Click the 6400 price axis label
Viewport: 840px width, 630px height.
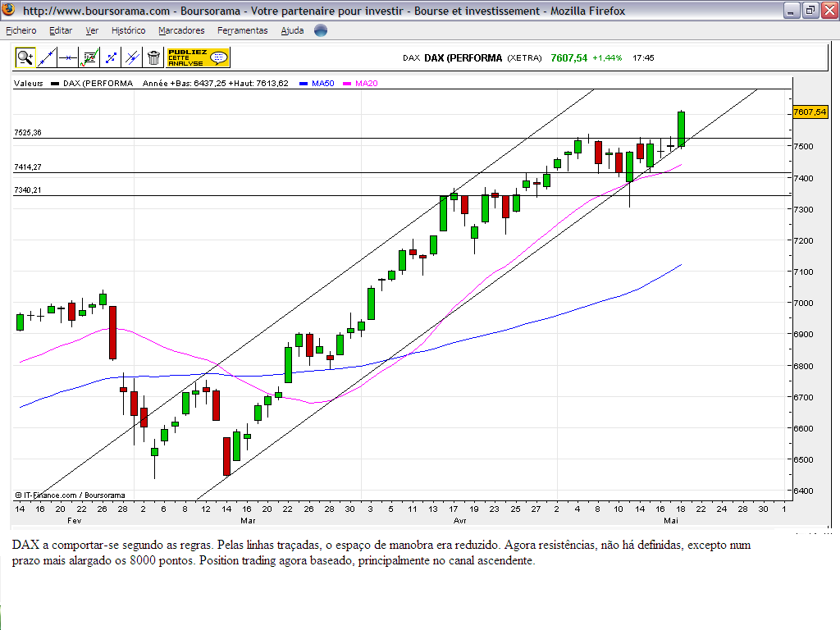coord(804,491)
